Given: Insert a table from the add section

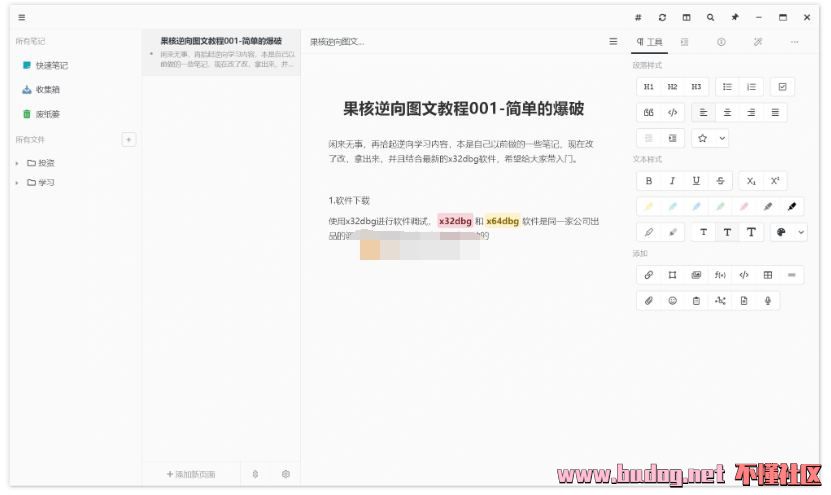Looking at the screenshot, I should tap(768, 275).
